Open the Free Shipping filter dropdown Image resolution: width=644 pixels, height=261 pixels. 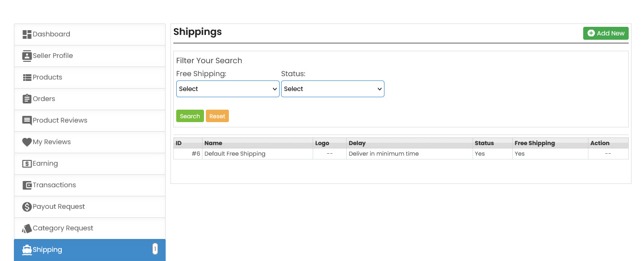(x=227, y=89)
